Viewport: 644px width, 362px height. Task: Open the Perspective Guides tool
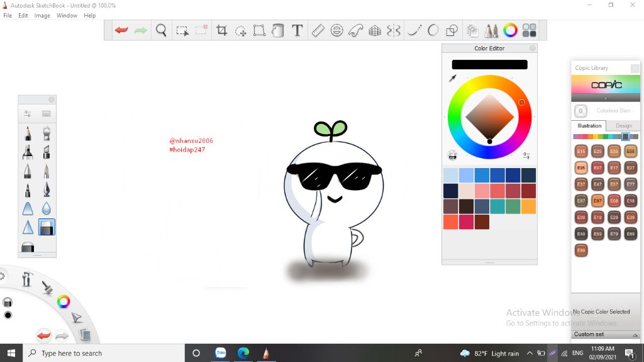click(x=375, y=30)
